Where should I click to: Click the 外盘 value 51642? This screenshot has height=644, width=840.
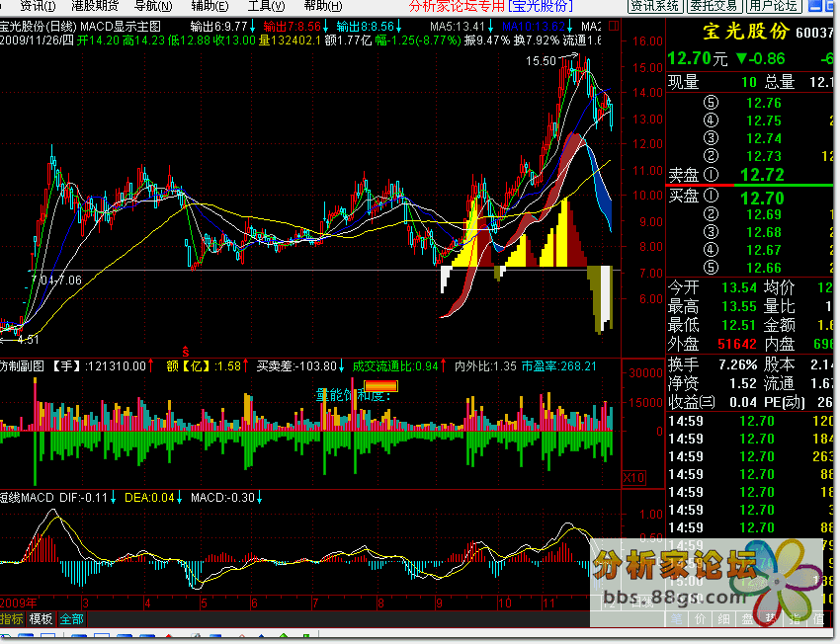click(x=737, y=344)
